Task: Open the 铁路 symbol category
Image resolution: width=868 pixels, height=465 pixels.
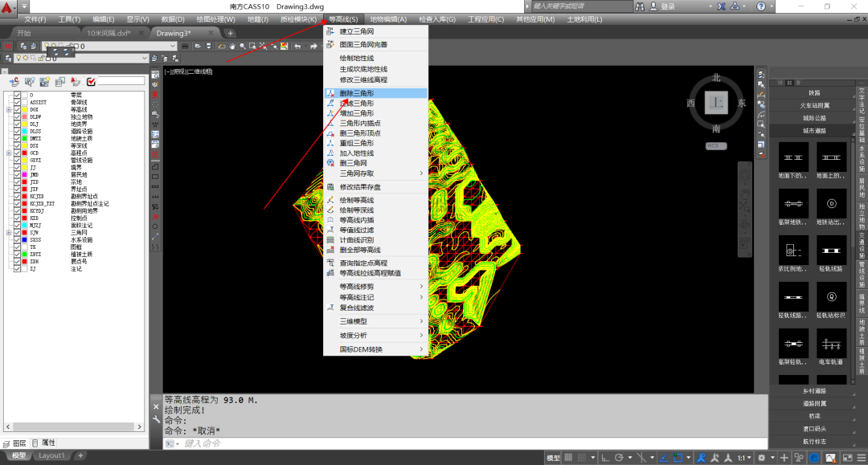Action: pyautogui.click(x=813, y=93)
